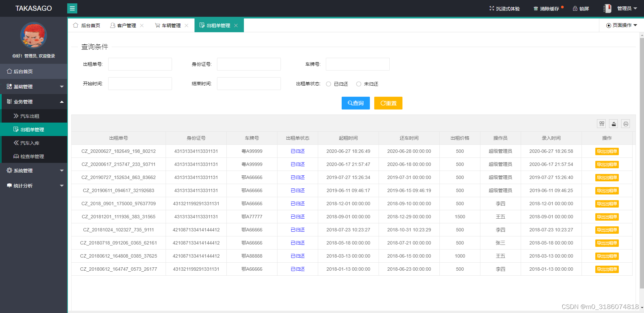Export rental order CZ_20180612_164747_0573_26177
The height and width of the screenshot is (313, 644).
point(607,269)
